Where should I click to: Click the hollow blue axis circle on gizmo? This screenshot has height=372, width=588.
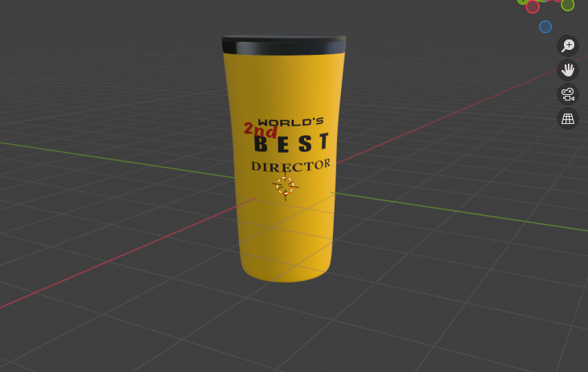pyautogui.click(x=545, y=27)
